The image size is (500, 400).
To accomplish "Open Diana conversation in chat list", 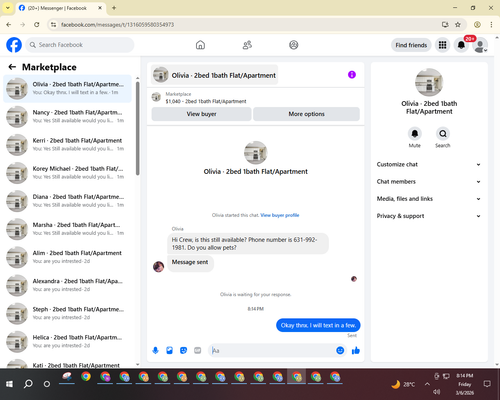I will tap(67, 201).
